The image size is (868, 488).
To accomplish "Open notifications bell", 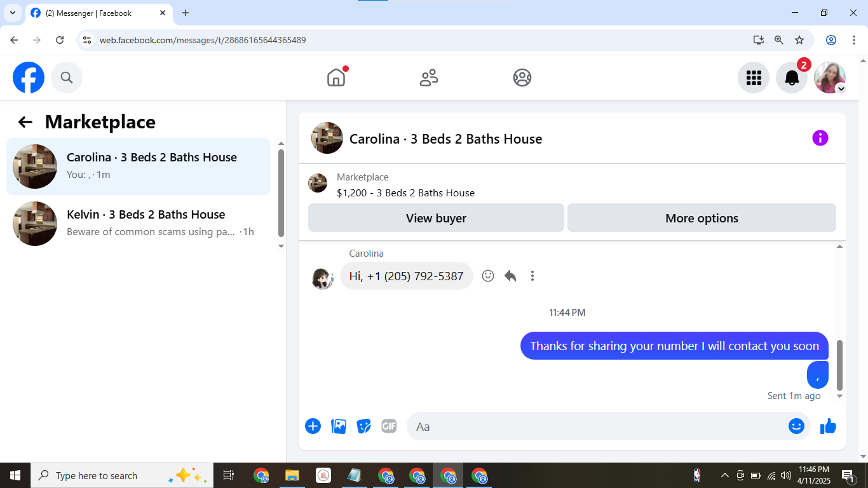I will pyautogui.click(x=792, y=78).
